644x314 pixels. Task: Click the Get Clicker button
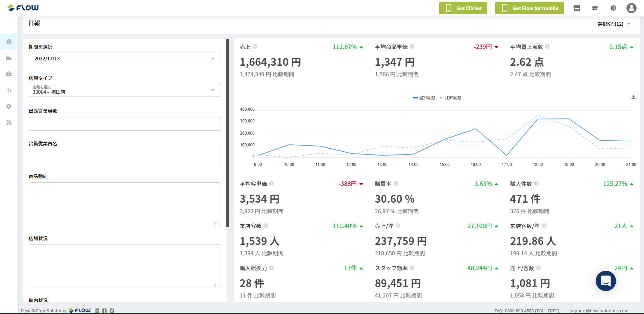[x=463, y=8]
